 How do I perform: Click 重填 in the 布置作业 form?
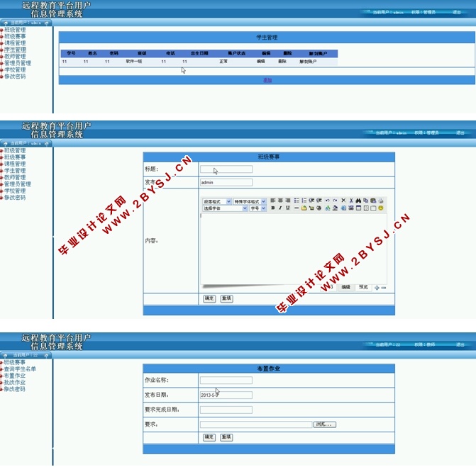226,437
